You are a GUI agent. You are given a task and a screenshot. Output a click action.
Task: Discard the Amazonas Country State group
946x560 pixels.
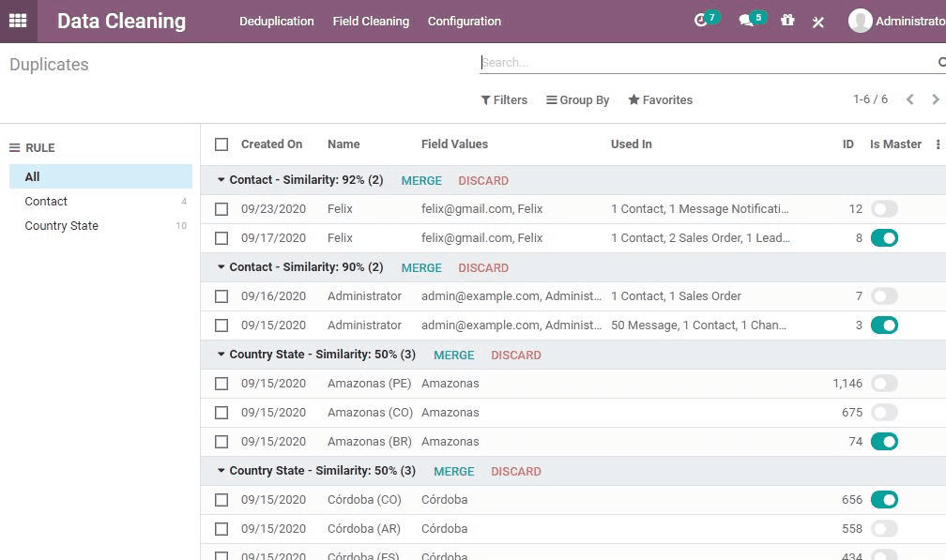516,356
